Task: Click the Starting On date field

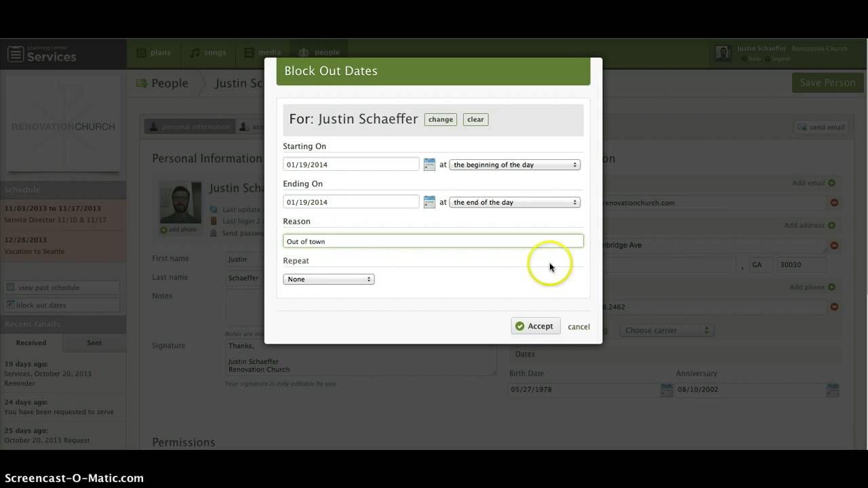Action: point(351,165)
